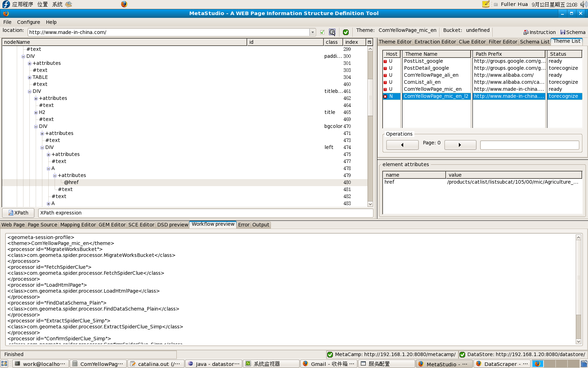The width and height of the screenshot is (588, 368).
Task: Switch to the Schema List tab
Action: coord(535,42)
